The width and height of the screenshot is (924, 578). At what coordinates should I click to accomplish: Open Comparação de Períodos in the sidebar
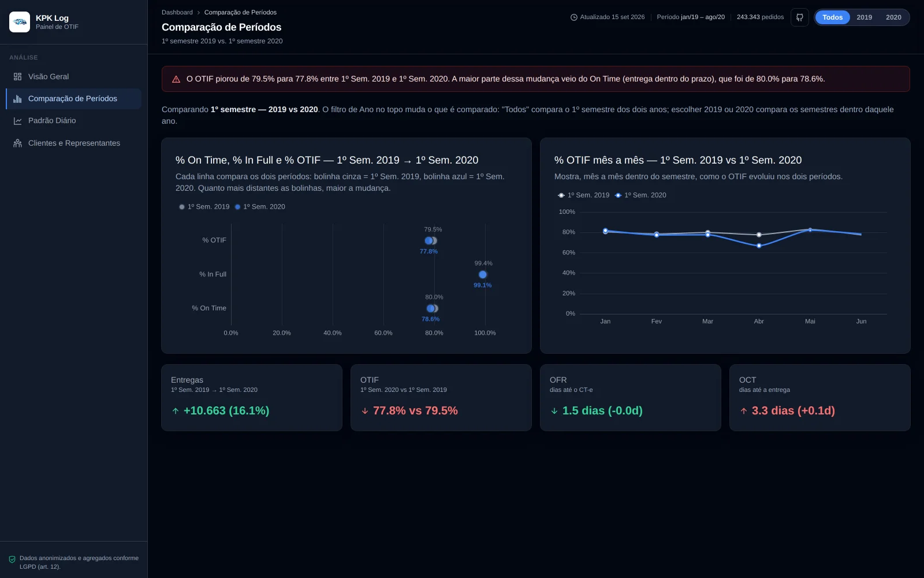click(73, 99)
